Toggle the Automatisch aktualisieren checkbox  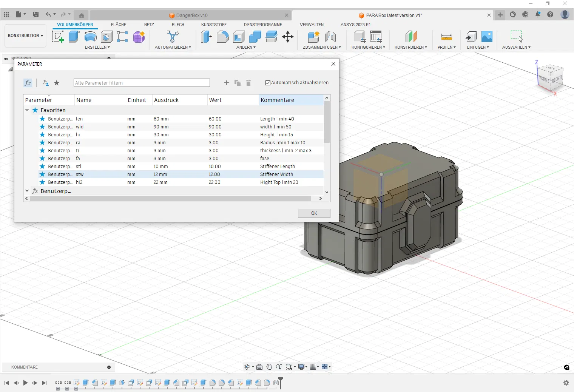(268, 83)
